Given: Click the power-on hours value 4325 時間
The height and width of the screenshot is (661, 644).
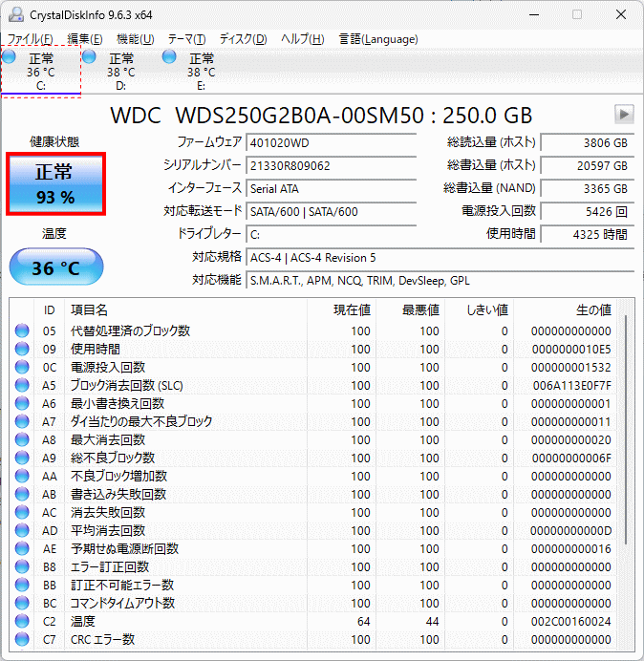Looking at the screenshot, I should pos(587,234).
